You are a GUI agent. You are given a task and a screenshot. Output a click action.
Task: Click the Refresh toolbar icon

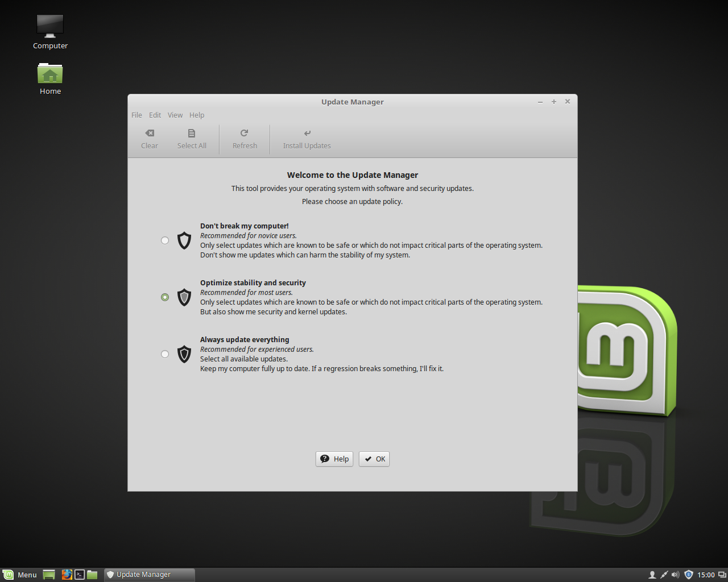245,133
